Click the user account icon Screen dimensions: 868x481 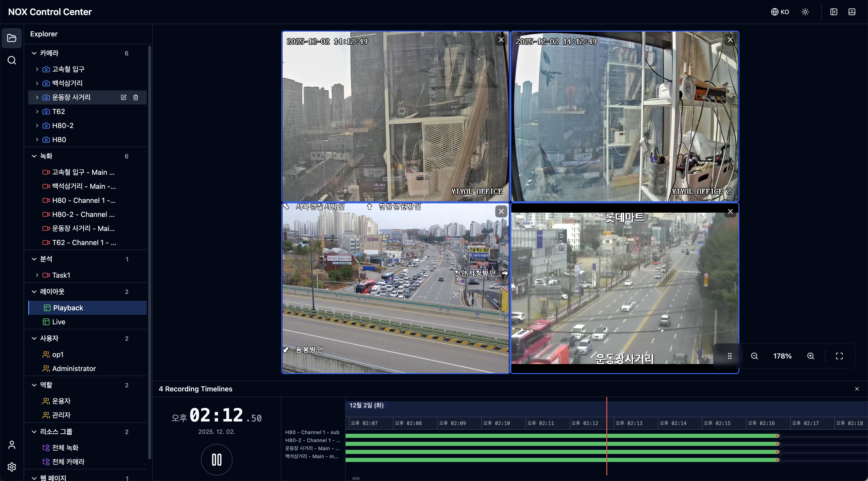click(x=12, y=445)
